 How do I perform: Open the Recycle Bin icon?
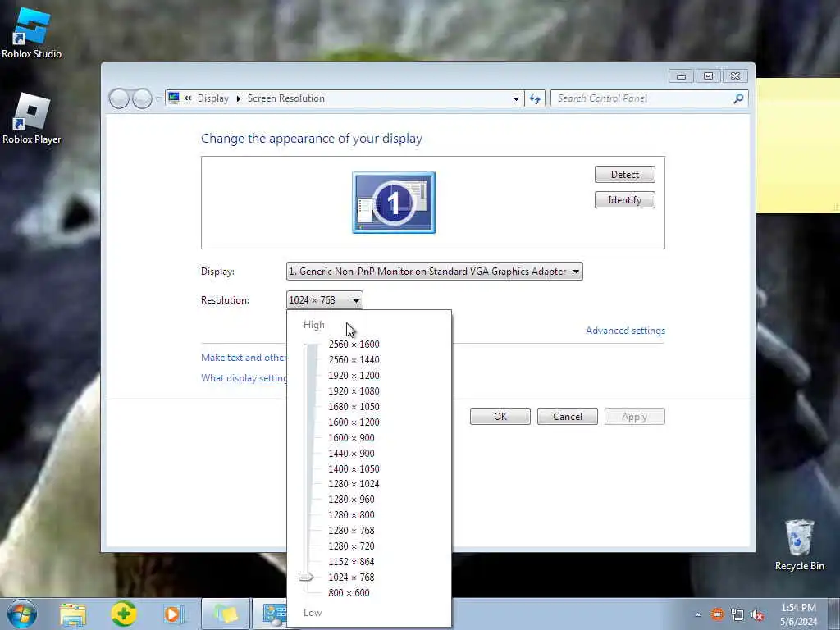799,545
